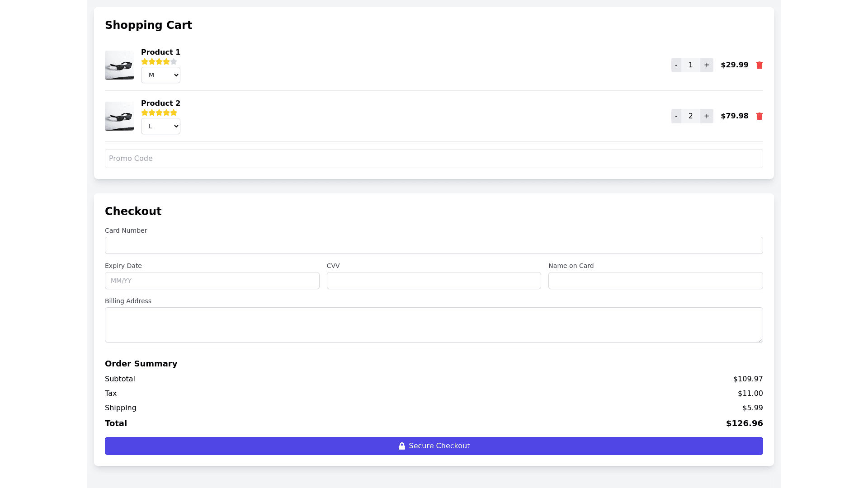Click Product 2's sunglasses thumbnail

point(119,116)
